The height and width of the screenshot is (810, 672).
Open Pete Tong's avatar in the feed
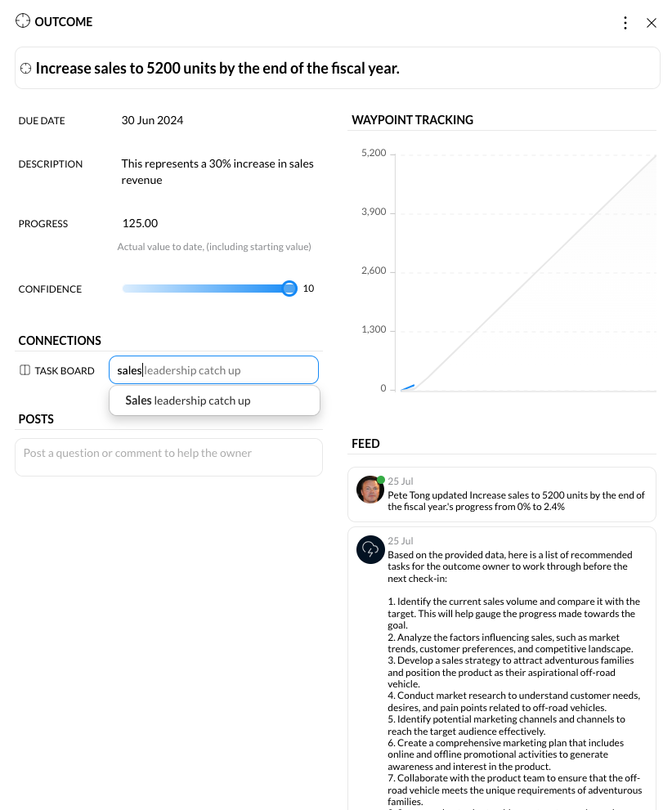pos(370,490)
